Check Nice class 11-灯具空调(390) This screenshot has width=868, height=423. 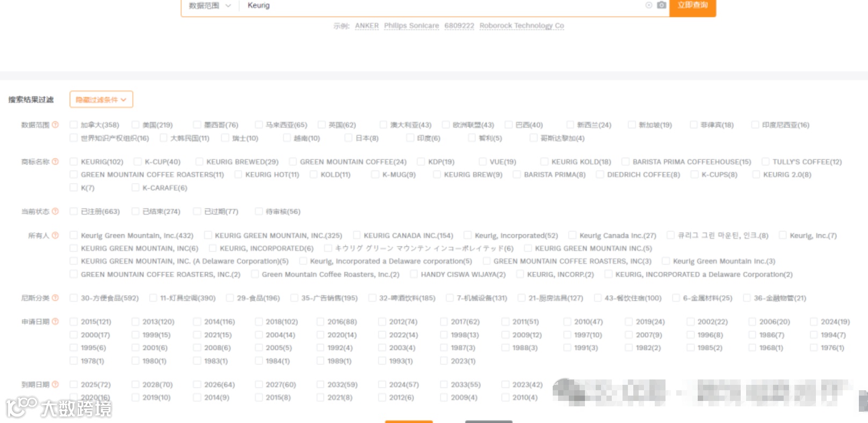153,298
